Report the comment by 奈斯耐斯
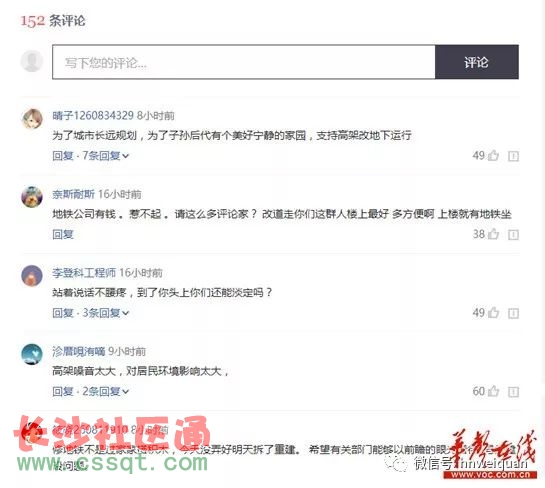545x488 pixels. (x=513, y=235)
